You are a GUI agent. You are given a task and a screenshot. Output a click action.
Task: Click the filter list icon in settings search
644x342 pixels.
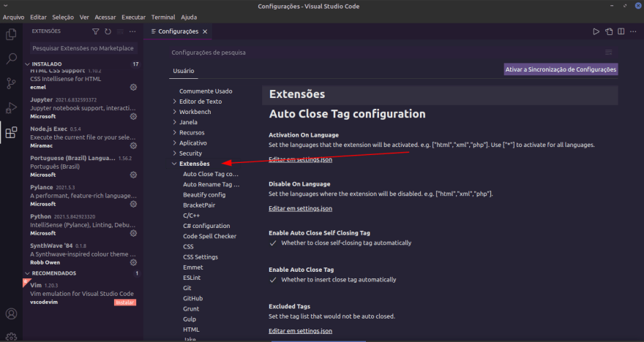coord(609,52)
